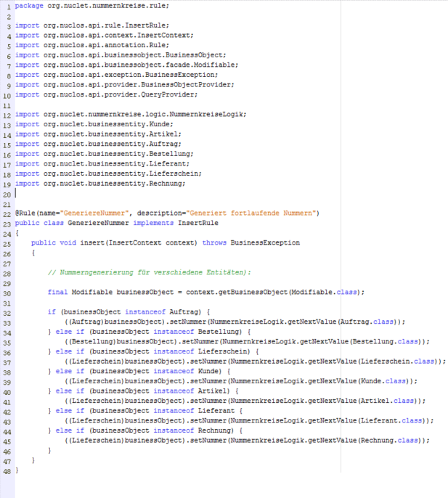Click import org.nuclet.businessentity.Auftrag line
The image size is (448, 498).
pyautogui.click(x=98, y=144)
